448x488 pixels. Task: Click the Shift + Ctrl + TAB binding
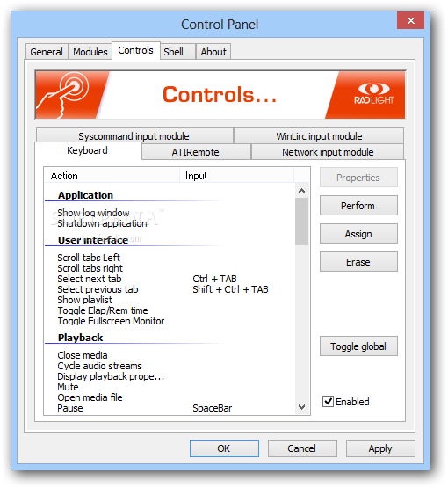(230, 289)
